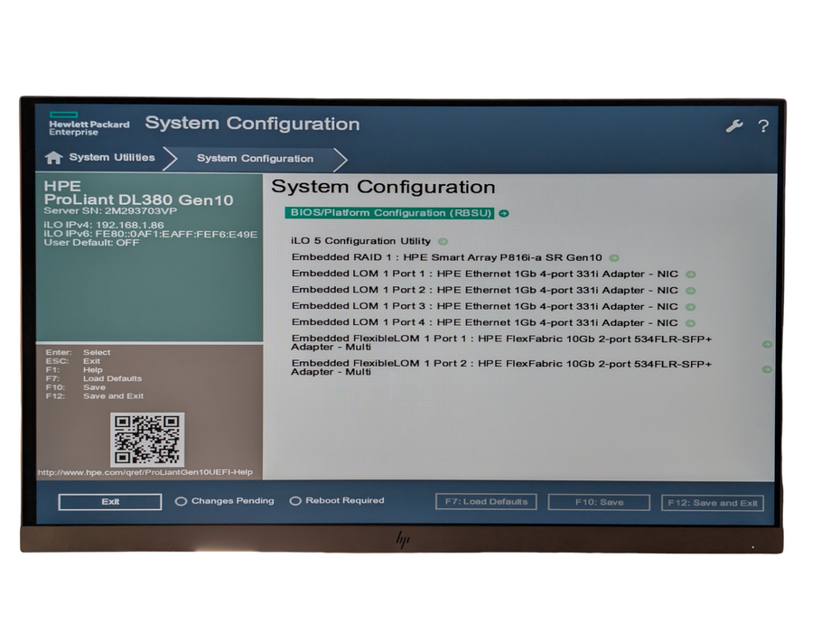Open BIOS/Platform Configuration (RBSU)
840x632 pixels.
coord(390,213)
